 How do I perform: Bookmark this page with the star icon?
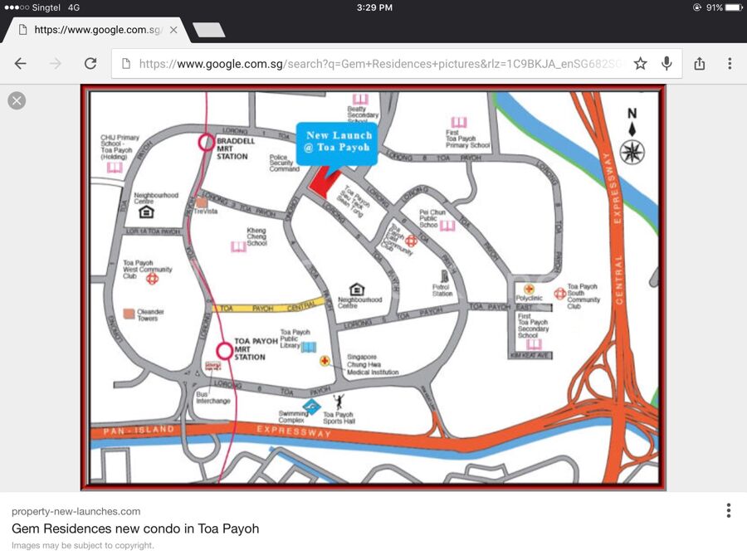pyautogui.click(x=640, y=64)
